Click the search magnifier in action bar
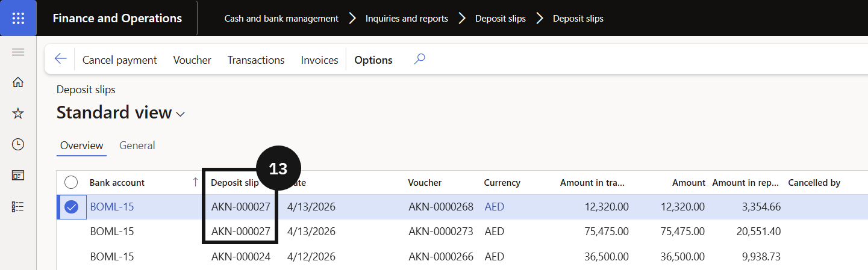The height and width of the screenshot is (270, 868). pyautogui.click(x=420, y=59)
